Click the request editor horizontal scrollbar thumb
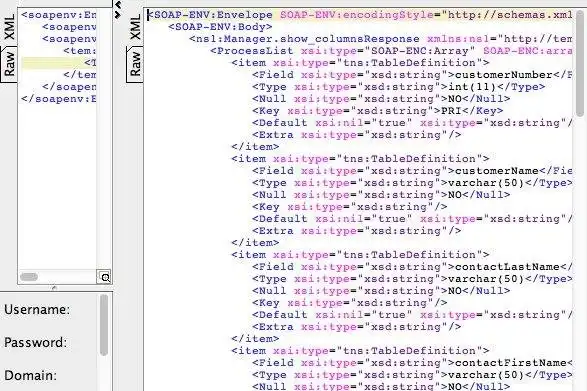Viewport: 587px width, 391px height. point(29,277)
